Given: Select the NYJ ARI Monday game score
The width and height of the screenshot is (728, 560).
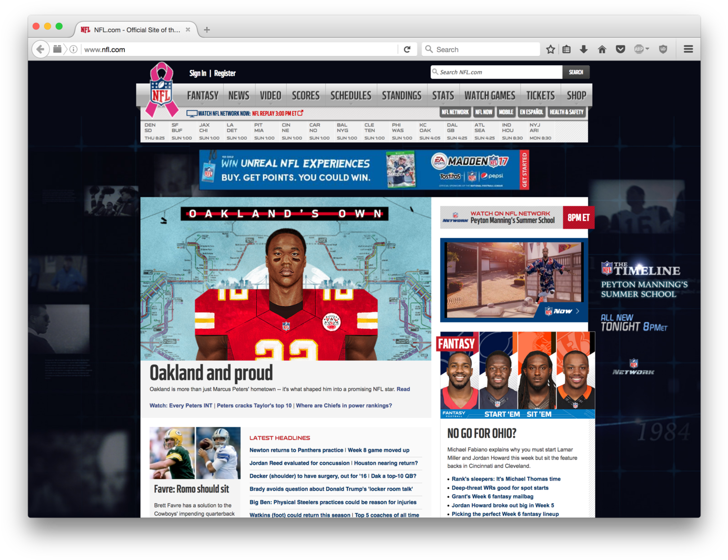Looking at the screenshot, I should click(540, 132).
